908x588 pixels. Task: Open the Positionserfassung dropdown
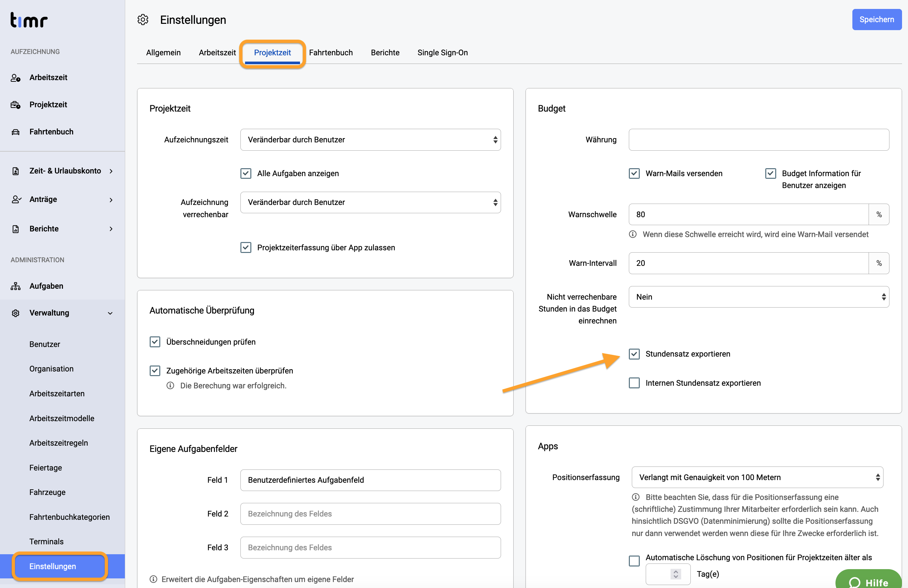tap(757, 477)
